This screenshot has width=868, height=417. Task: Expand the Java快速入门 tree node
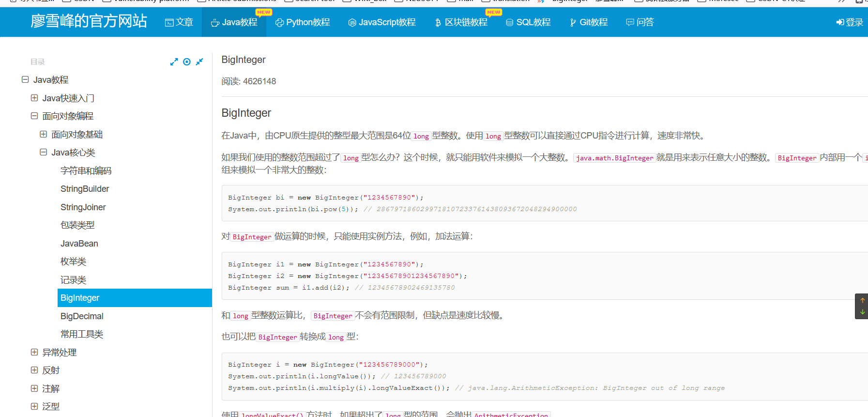point(34,98)
